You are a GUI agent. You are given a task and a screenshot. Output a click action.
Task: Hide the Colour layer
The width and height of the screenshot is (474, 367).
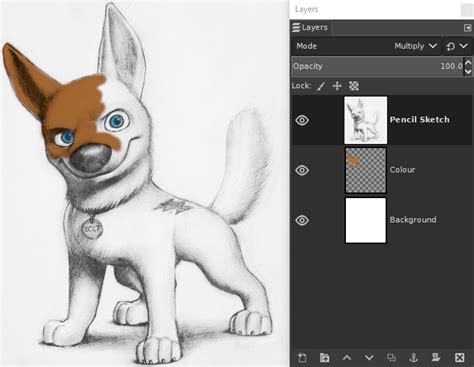[x=302, y=170]
